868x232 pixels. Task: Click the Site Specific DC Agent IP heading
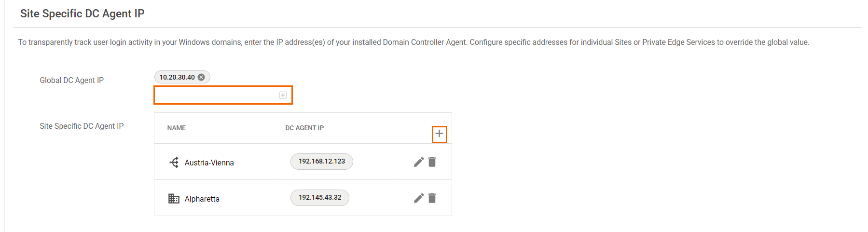coord(83,14)
